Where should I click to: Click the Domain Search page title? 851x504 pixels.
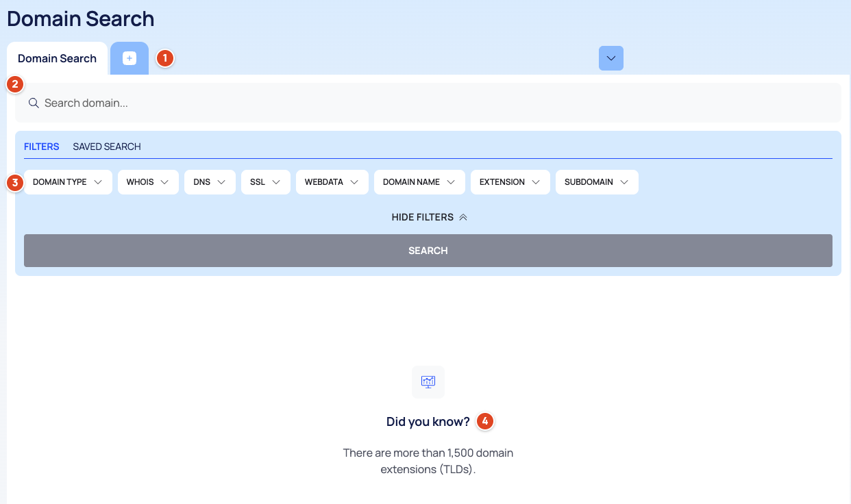[x=81, y=18]
